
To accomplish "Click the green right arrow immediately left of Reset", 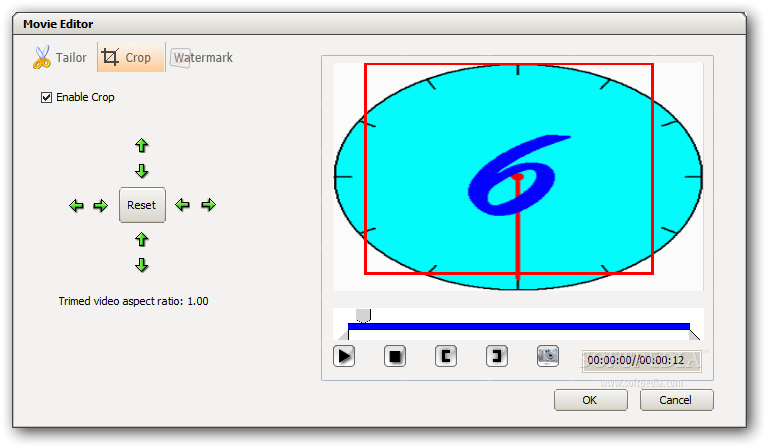I will (101, 205).
